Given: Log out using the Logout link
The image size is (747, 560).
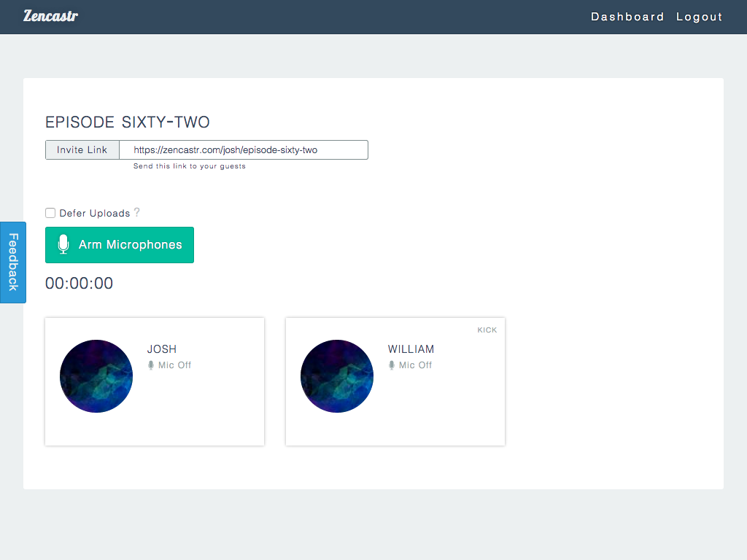Looking at the screenshot, I should 699,17.
